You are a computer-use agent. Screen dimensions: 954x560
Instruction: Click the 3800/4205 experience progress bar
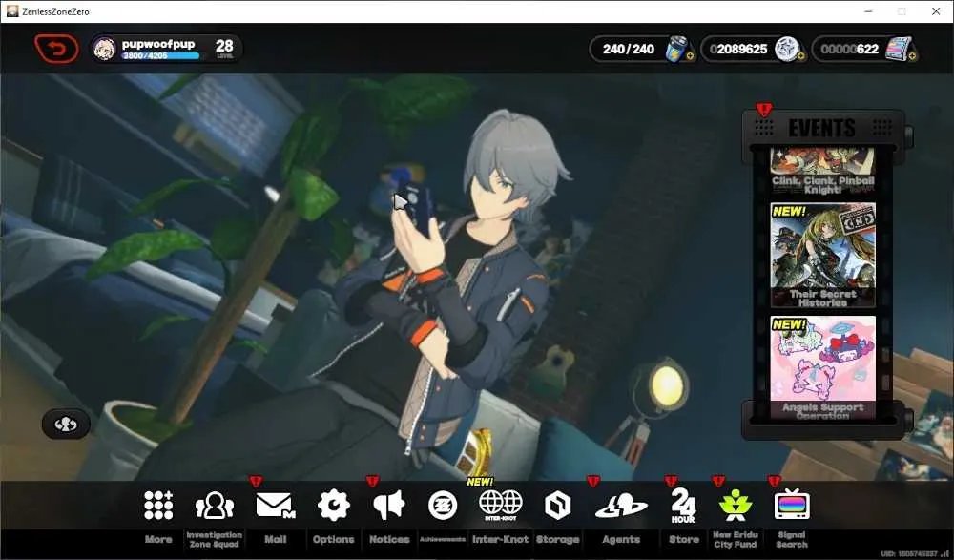[x=160, y=56]
